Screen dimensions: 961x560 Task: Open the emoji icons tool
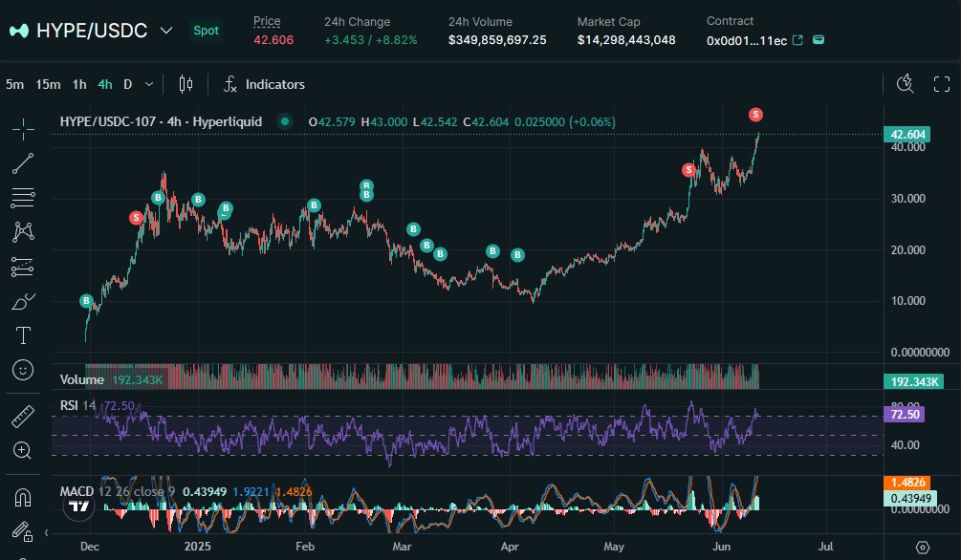tap(23, 370)
